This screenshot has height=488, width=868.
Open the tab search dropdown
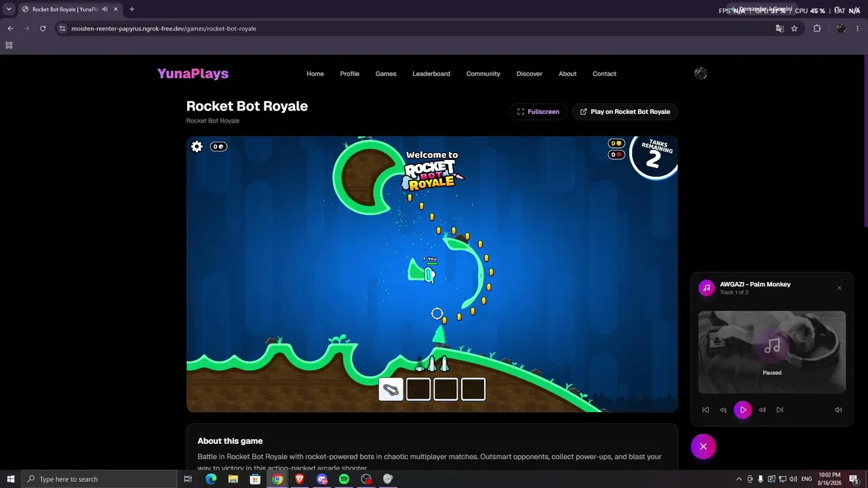tap(9, 9)
